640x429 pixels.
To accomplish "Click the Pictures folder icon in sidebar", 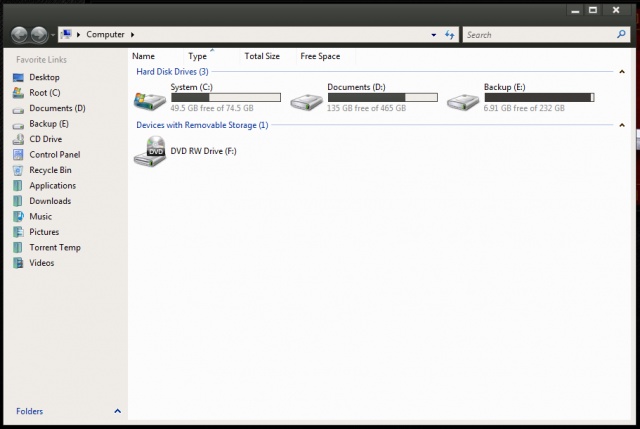I will (18, 232).
